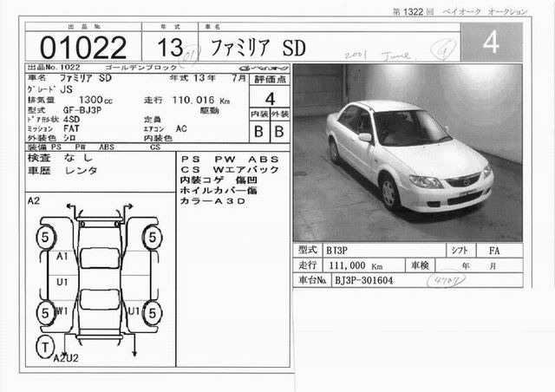Screen dimensions: 555x392
Task: Select the 内装 interior grade B
Action: (x=259, y=132)
